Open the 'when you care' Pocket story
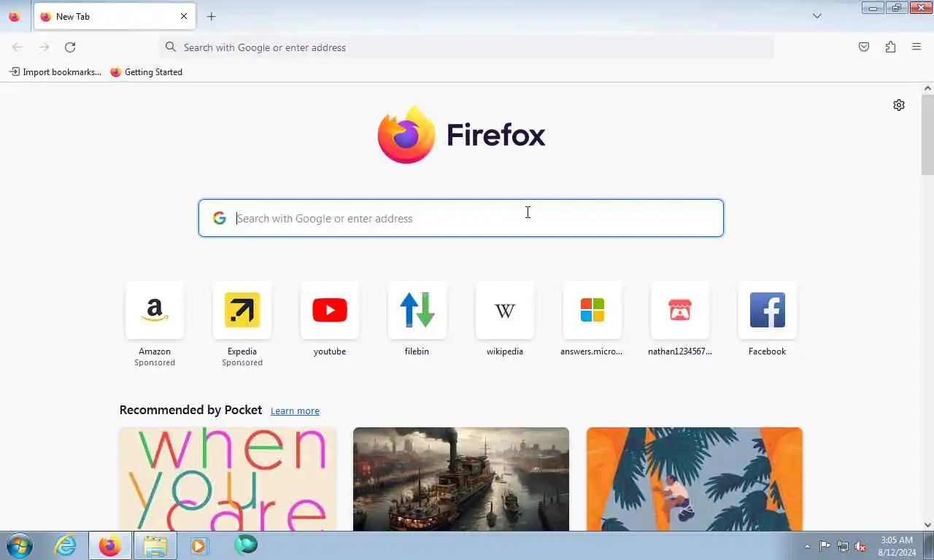 (x=228, y=479)
